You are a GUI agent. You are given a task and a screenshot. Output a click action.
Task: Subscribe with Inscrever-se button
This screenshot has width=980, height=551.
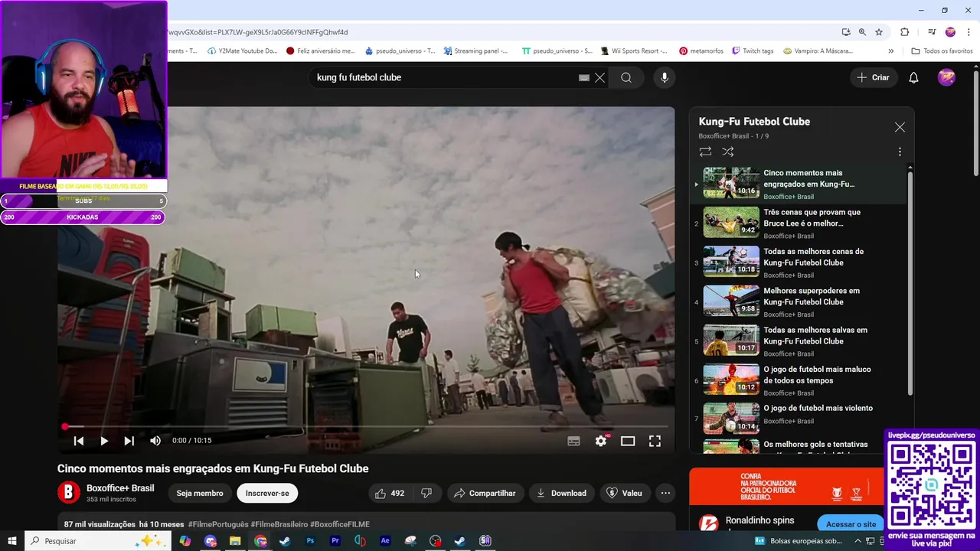tap(267, 494)
